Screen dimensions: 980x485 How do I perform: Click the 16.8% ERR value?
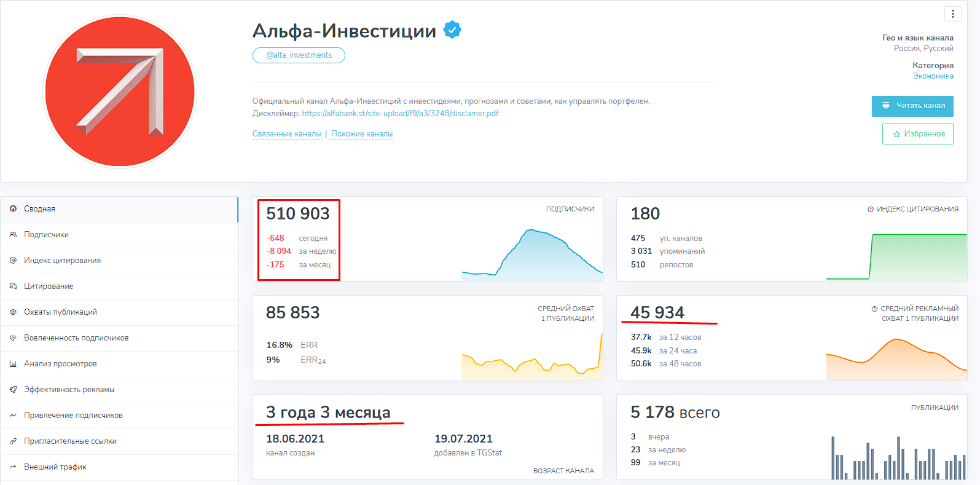(292, 345)
